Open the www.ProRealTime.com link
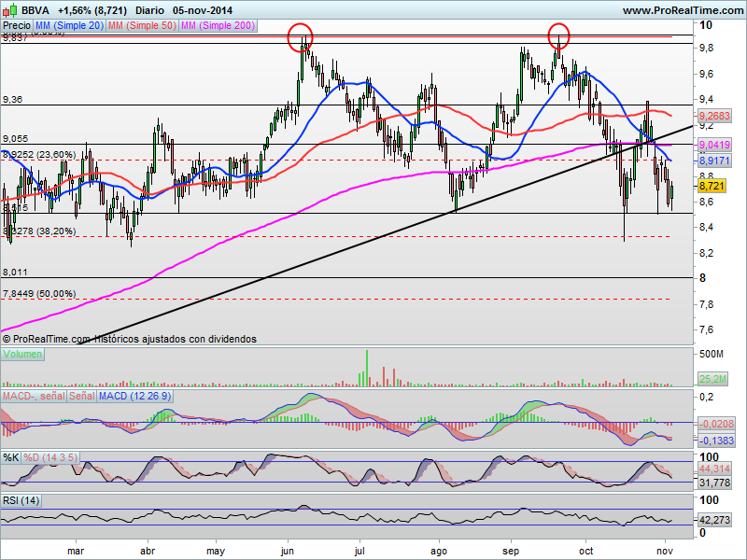747x560 pixels. 683,10
